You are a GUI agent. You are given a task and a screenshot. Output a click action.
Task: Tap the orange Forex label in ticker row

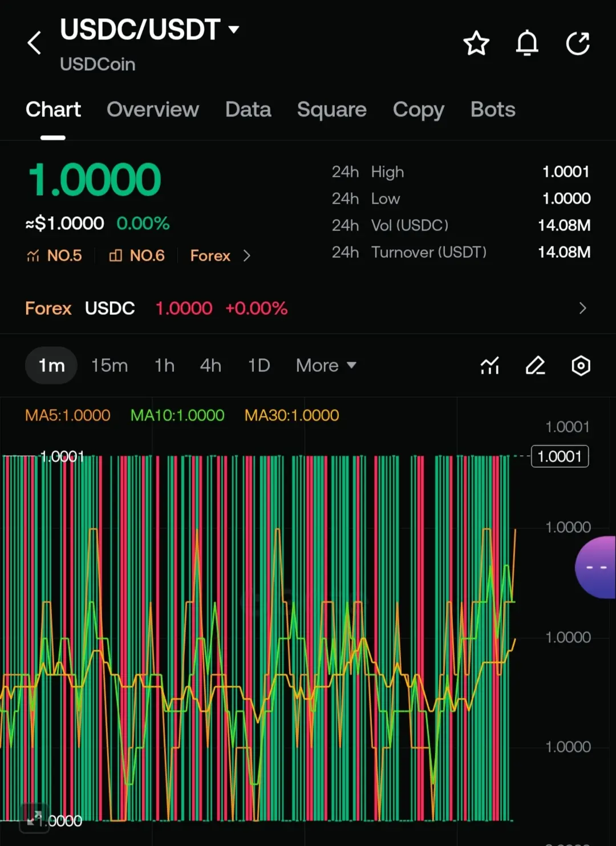48,308
